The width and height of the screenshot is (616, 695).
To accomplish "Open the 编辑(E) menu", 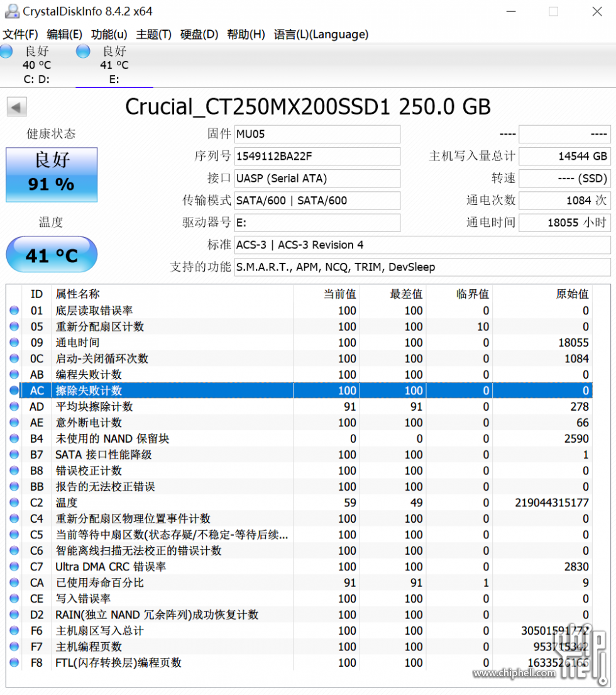I will (x=64, y=34).
